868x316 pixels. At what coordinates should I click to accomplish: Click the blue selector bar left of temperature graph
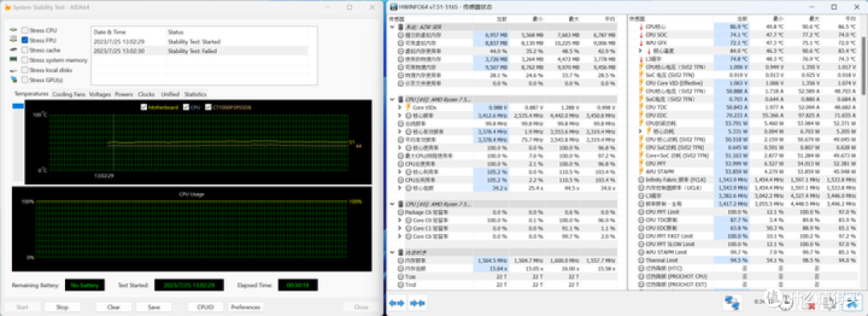tap(18, 106)
